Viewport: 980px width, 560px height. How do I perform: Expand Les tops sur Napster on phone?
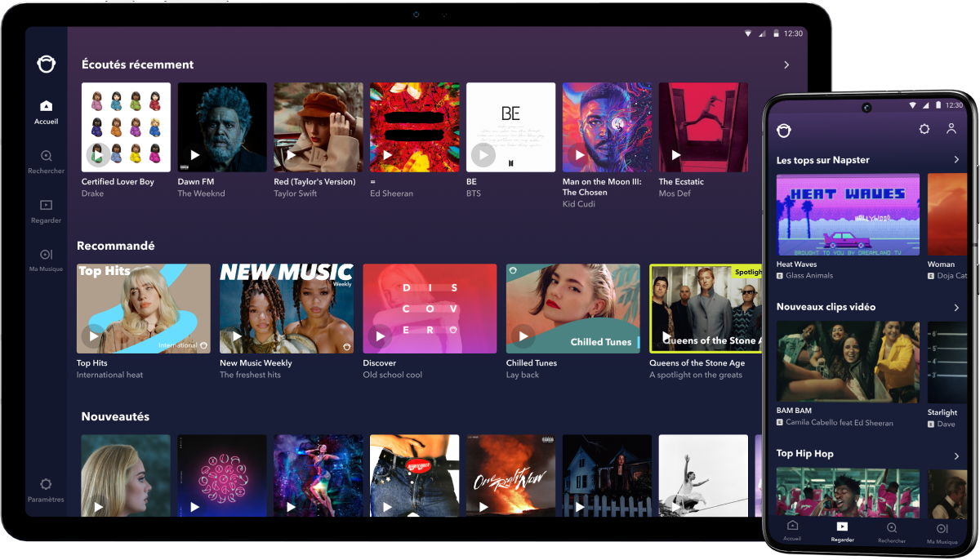[x=956, y=160]
